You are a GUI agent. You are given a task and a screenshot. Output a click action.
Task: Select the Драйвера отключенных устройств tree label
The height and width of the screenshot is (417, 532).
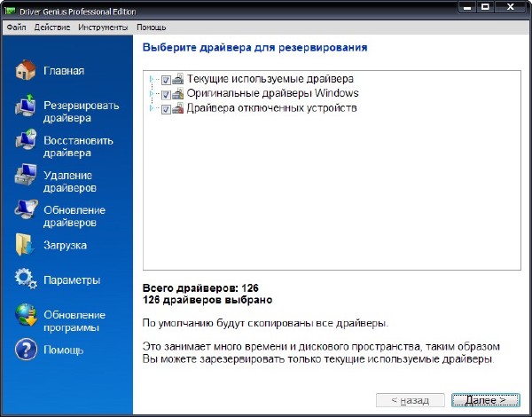(271, 108)
